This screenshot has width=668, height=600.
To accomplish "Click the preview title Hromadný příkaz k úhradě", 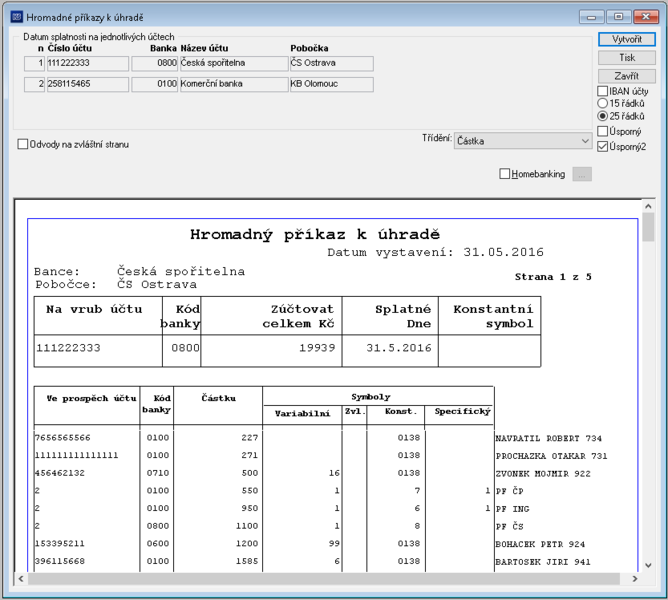I will click(315, 234).
